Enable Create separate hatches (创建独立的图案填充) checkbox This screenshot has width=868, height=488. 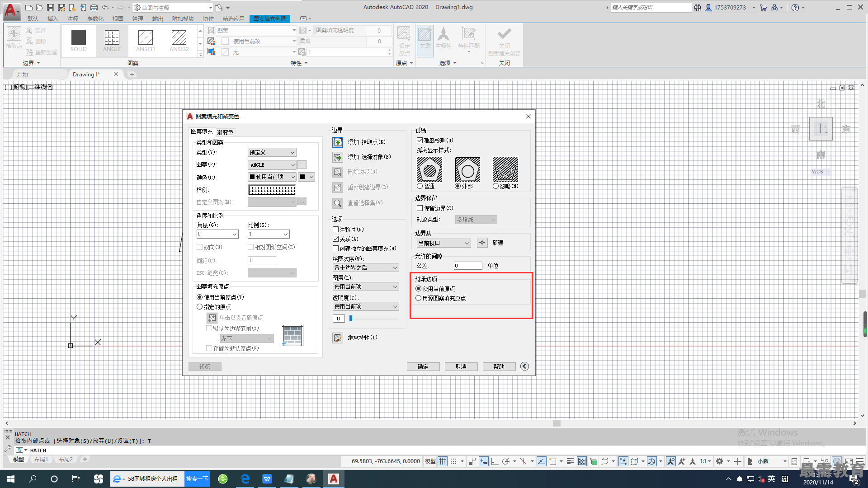[x=336, y=249]
